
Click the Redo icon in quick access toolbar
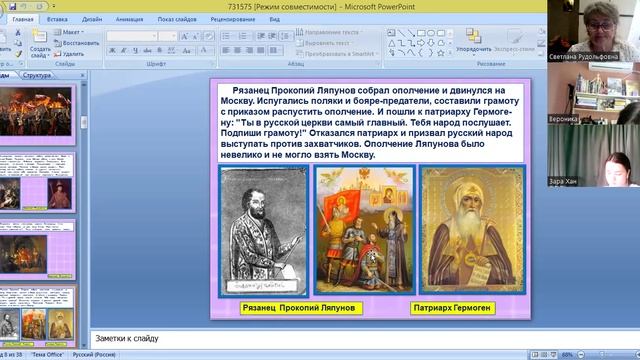click(40, 7)
